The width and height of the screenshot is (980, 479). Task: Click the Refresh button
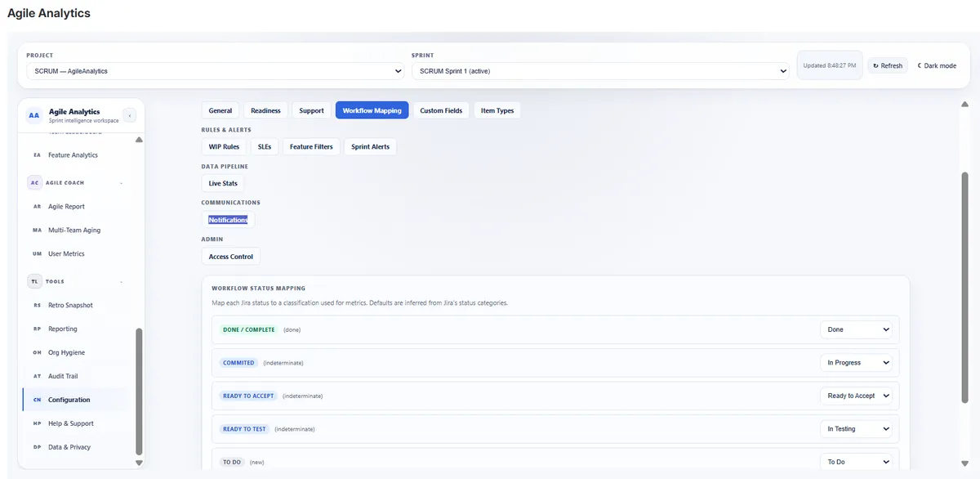click(888, 65)
